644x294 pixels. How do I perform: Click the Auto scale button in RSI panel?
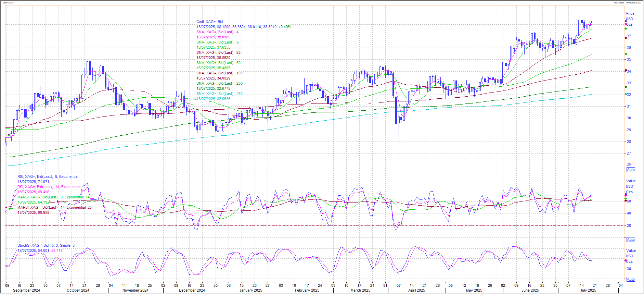click(x=631, y=240)
